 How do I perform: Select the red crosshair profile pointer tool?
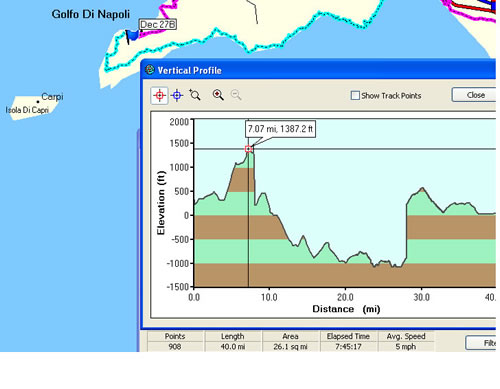(x=159, y=96)
